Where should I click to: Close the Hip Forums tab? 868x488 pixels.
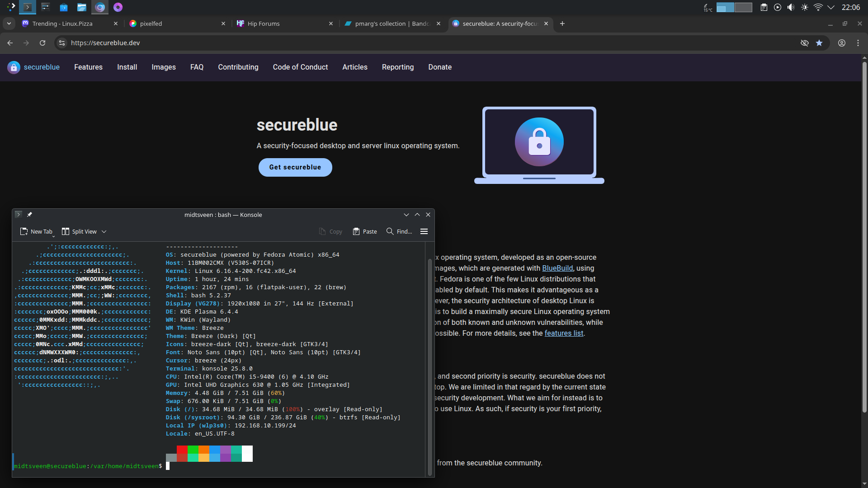click(x=331, y=23)
